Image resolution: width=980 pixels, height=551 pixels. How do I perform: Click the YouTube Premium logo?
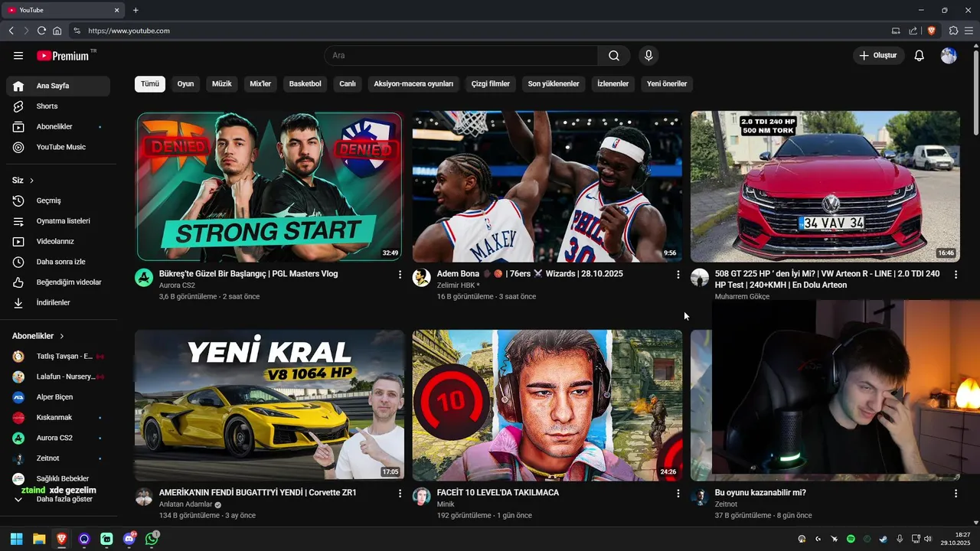[63, 56]
